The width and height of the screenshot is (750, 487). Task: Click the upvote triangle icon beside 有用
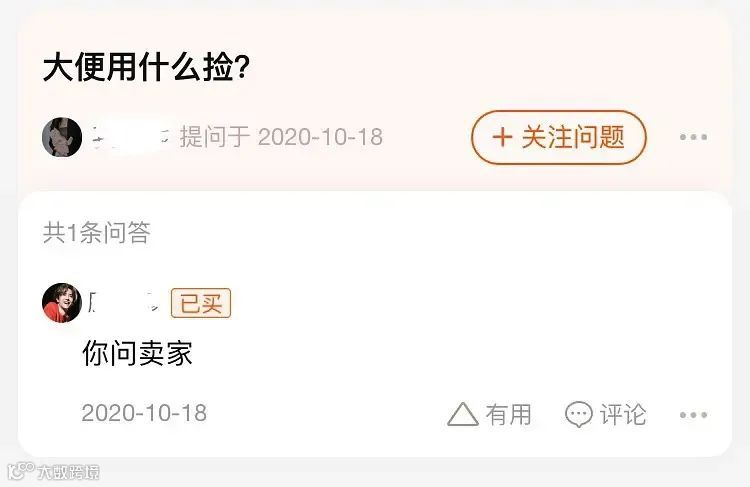463,414
